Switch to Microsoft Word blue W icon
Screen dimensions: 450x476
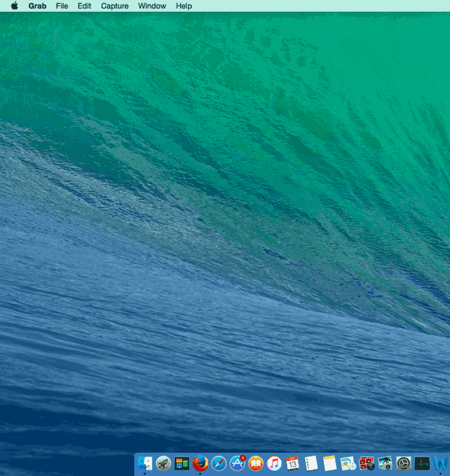441,463
